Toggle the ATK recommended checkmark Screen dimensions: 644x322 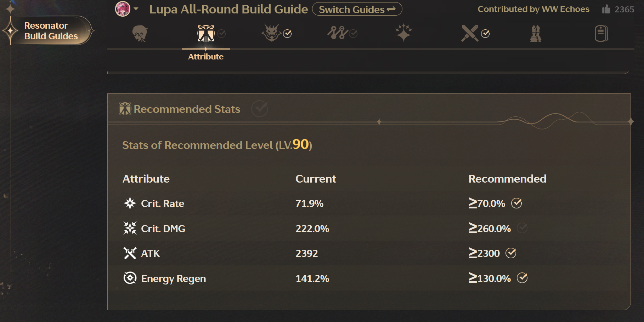(x=511, y=253)
